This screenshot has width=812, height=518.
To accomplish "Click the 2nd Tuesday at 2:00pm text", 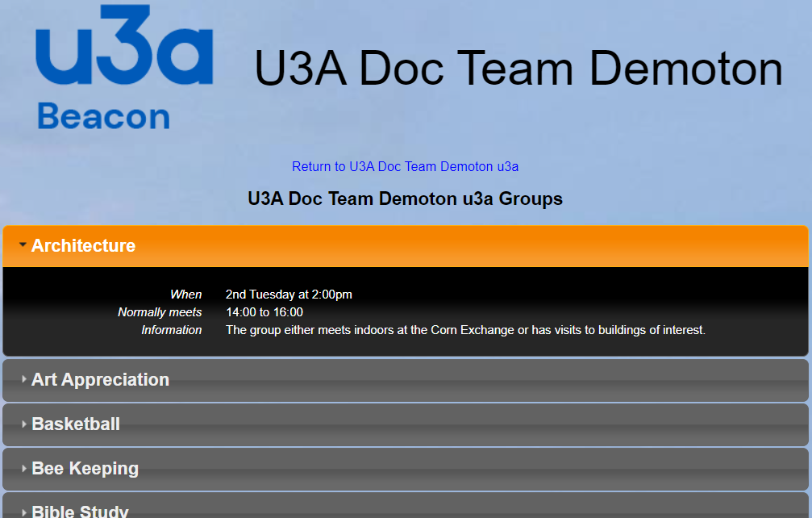I will [x=289, y=295].
